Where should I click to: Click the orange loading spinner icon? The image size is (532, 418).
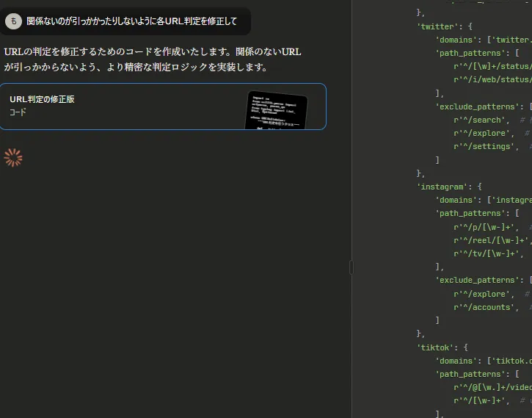point(13,158)
